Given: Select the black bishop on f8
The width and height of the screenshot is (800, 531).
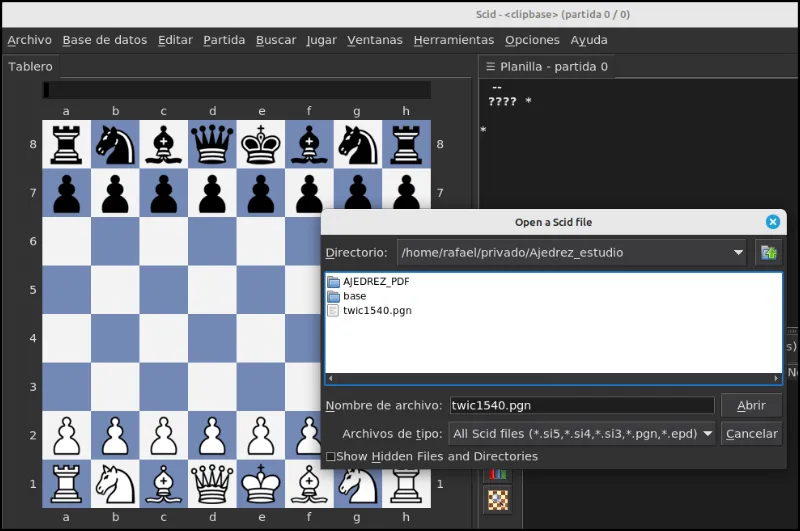Looking at the screenshot, I should coord(309,144).
